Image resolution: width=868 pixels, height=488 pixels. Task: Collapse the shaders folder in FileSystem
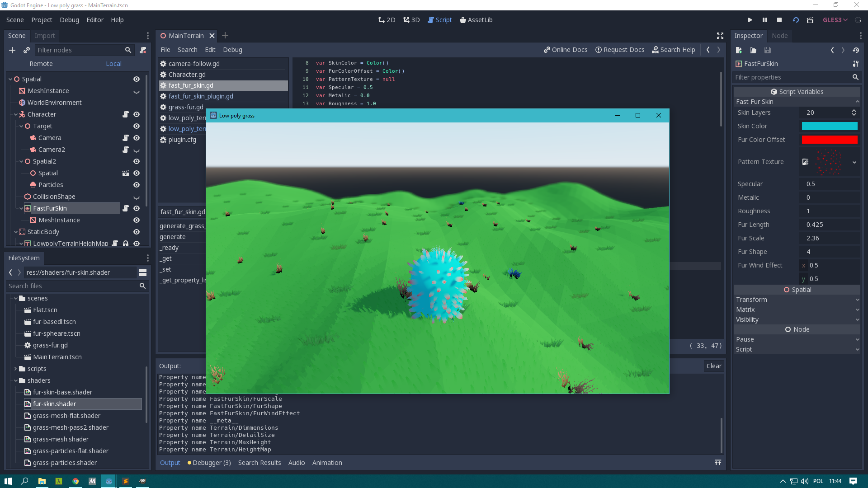point(16,380)
